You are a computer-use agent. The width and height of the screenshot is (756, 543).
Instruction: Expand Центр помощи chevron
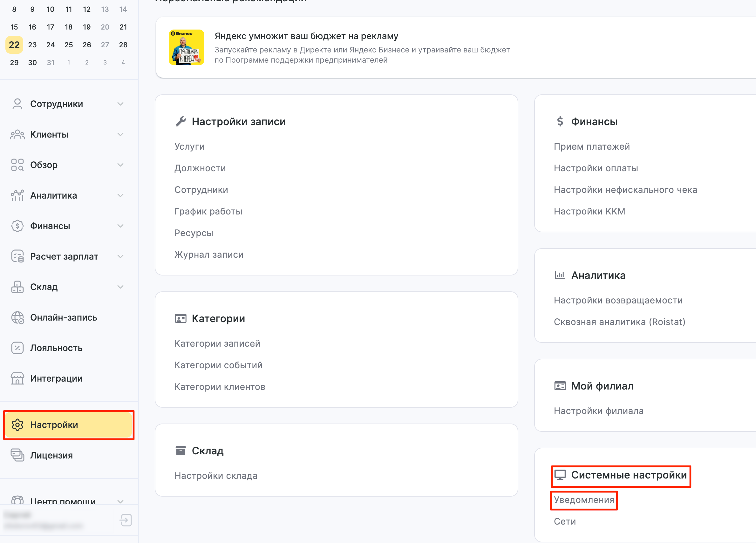[x=120, y=501]
